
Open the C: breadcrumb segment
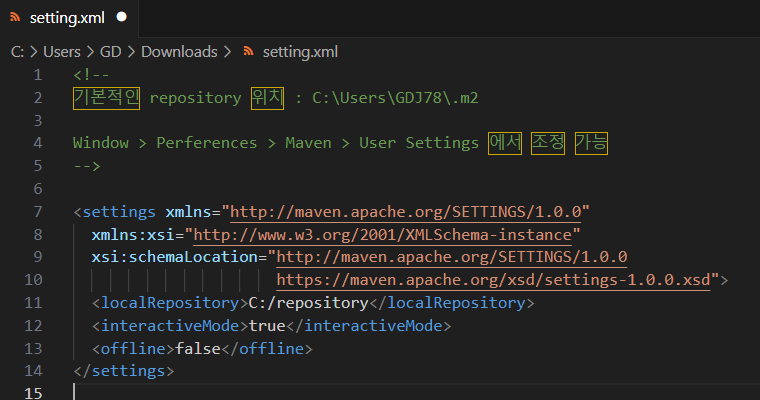click(x=17, y=51)
